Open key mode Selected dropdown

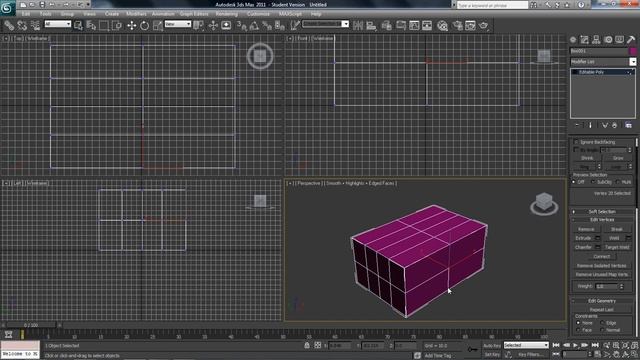click(526, 345)
